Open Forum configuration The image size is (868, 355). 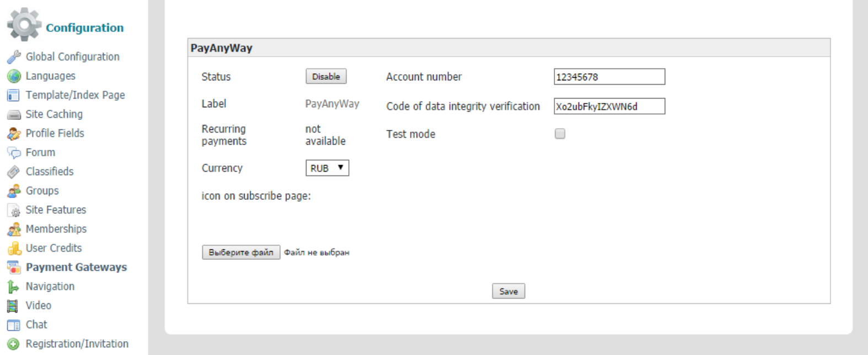click(40, 152)
